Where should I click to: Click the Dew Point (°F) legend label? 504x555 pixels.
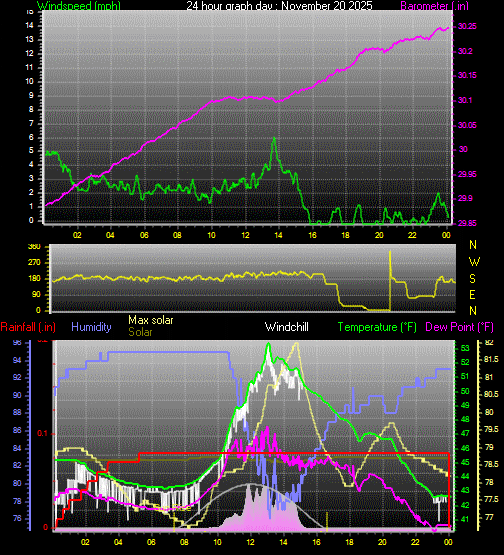coord(459,327)
